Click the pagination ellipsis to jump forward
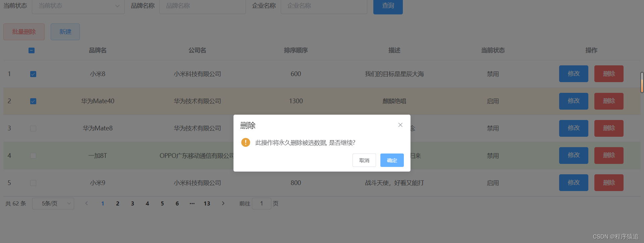 [192, 203]
